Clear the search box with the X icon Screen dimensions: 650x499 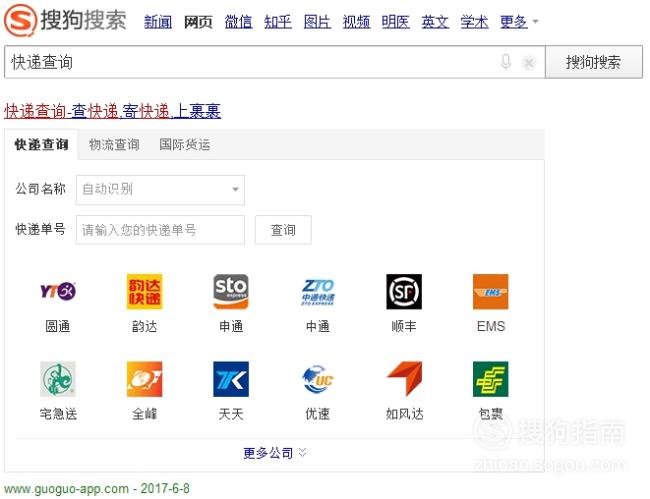coord(529,63)
